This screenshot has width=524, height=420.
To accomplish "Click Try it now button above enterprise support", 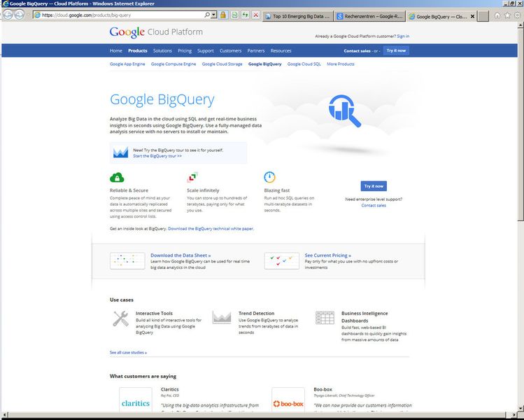I will pos(374,186).
